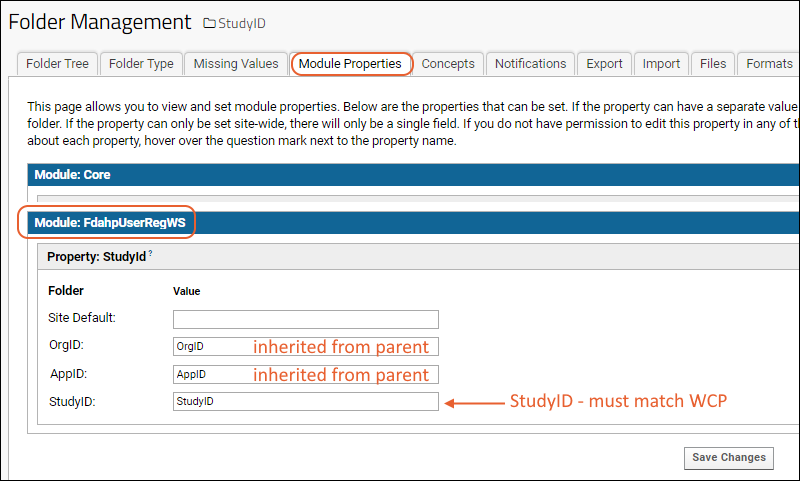Focus the OrgID value field

tap(305, 347)
